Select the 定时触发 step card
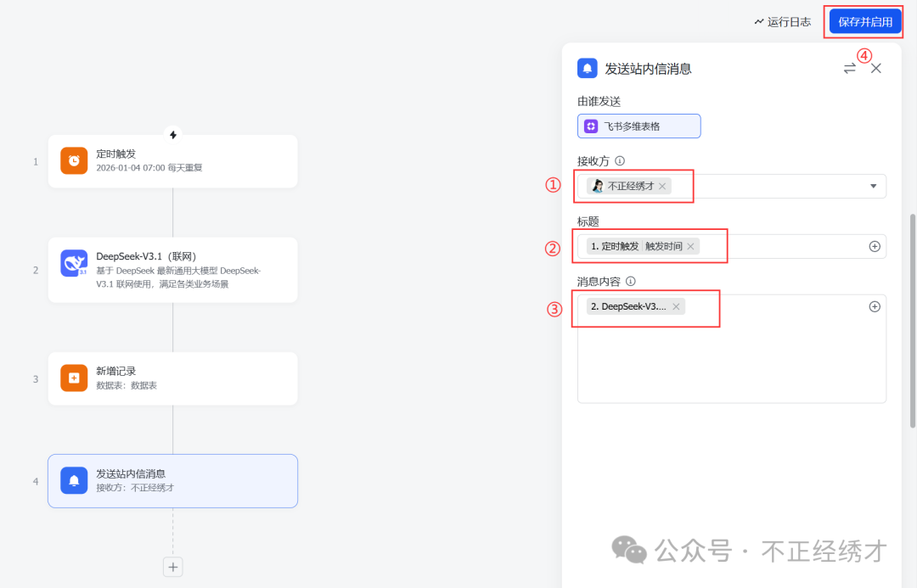 pos(173,161)
